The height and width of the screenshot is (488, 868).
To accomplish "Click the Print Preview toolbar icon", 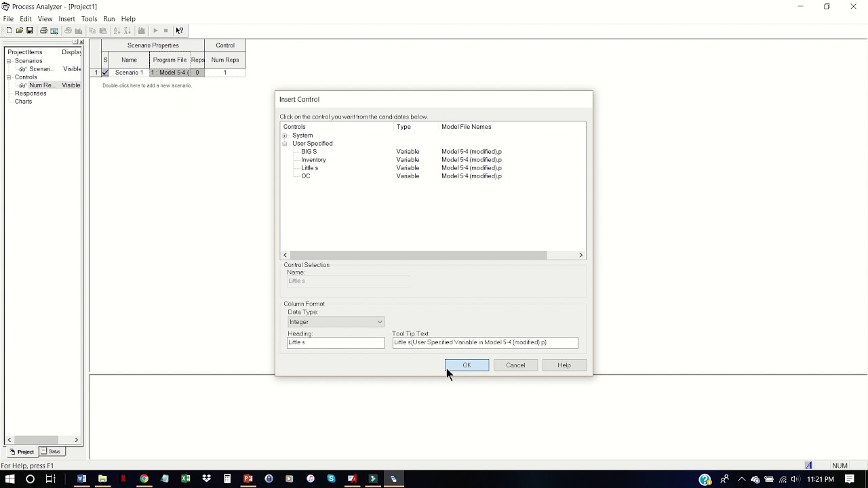I will click(x=54, y=30).
